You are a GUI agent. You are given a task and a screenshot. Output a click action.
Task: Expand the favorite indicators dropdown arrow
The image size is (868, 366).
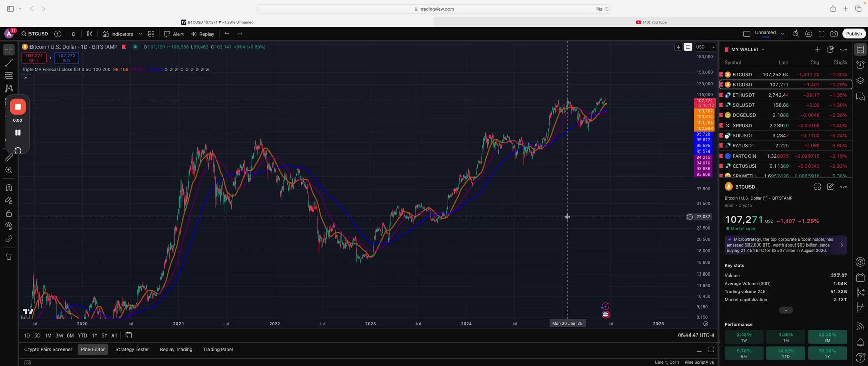coord(140,34)
